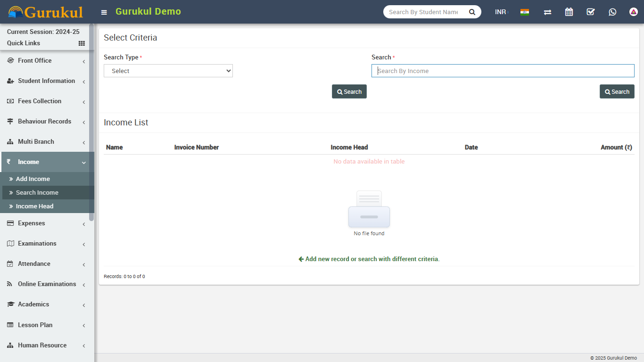This screenshot has width=644, height=362.
Task: Click the student search magnifier icon
Action: pos(472,12)
